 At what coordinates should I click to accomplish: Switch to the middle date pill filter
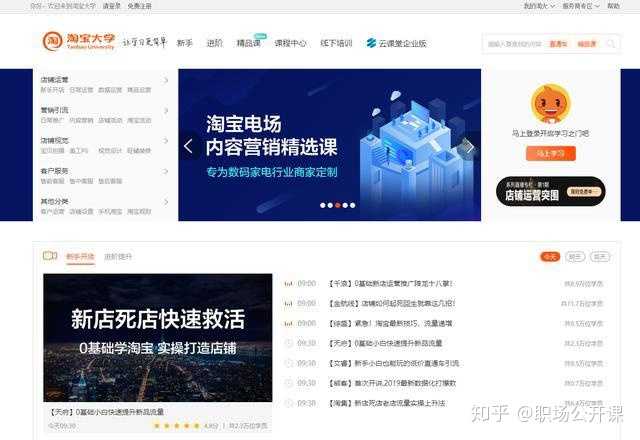(x=575, y=256)
